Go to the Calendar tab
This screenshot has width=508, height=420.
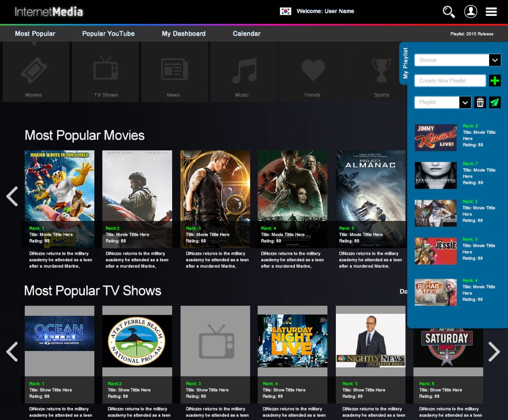point(247,34)
